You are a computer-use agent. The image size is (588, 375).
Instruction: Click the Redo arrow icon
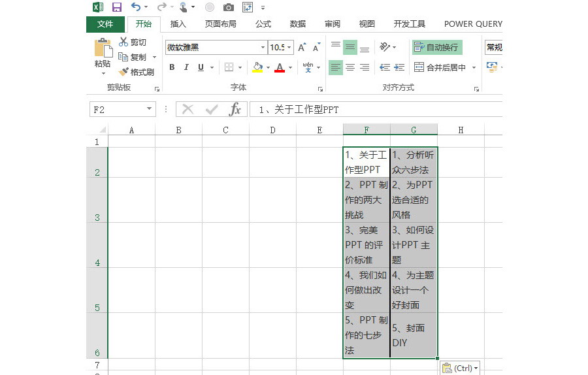pyautogui.click(x=162, y=7)
